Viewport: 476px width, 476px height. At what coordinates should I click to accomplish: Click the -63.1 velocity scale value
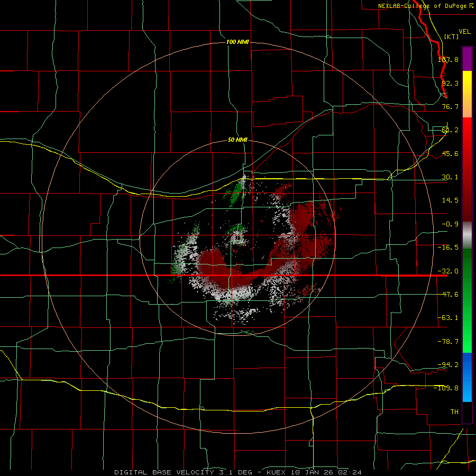tap(448, 318)
